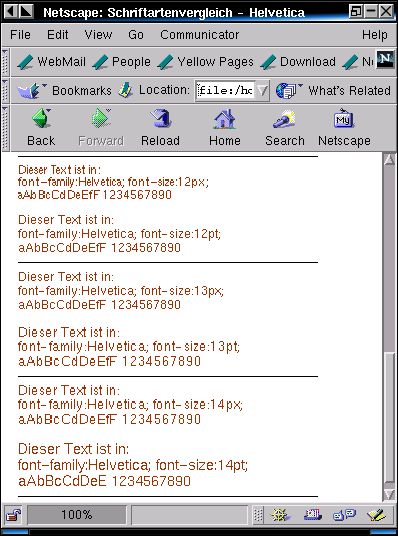Click 'aAbBcCdDeE 1234567890' sample line
The height and width of the screenshot is (536, 398).
coord(104,481)
